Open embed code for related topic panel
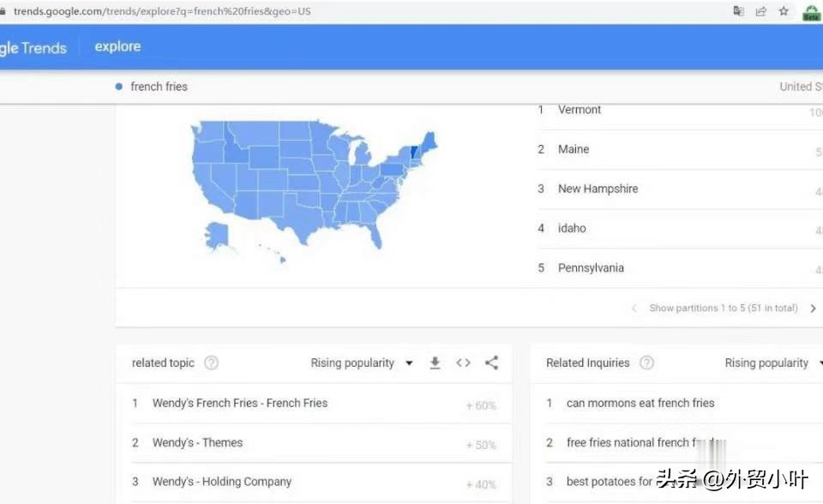The height and width of the screenshot is (504, 823). click(463, 363)
